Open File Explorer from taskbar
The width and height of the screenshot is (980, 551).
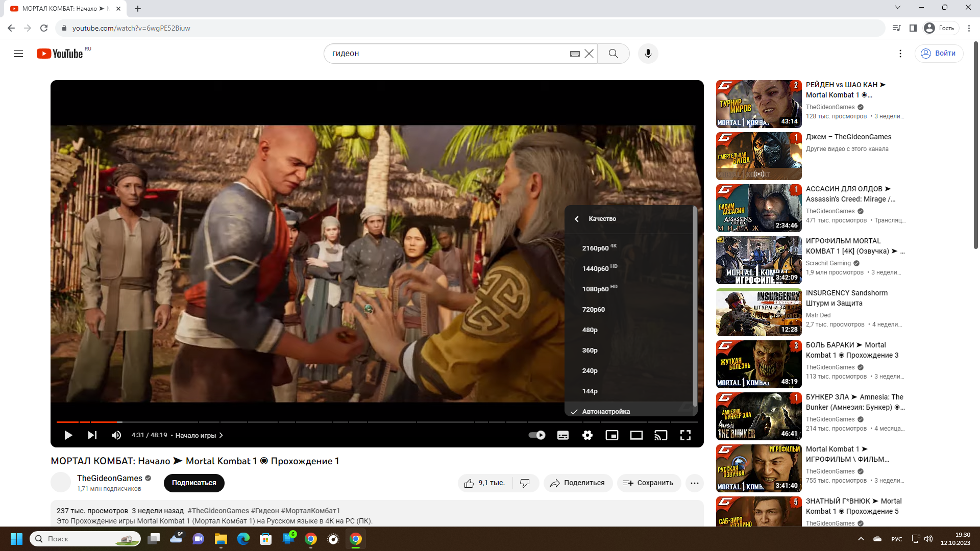pos(220,539)
